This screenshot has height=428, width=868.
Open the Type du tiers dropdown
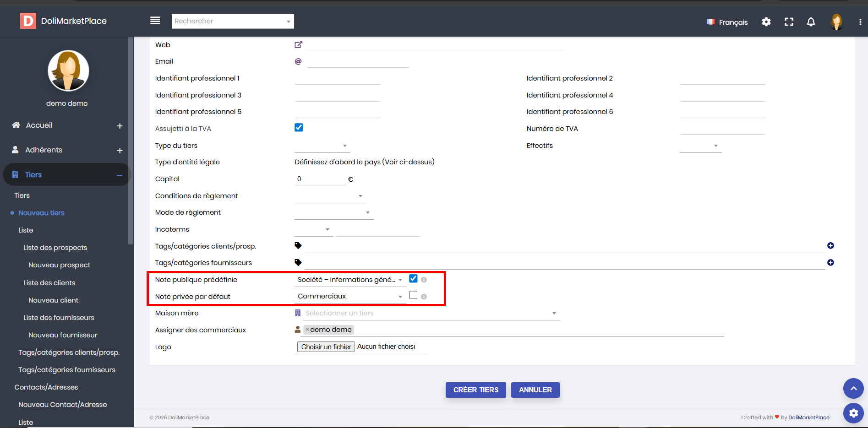[322, 146]
